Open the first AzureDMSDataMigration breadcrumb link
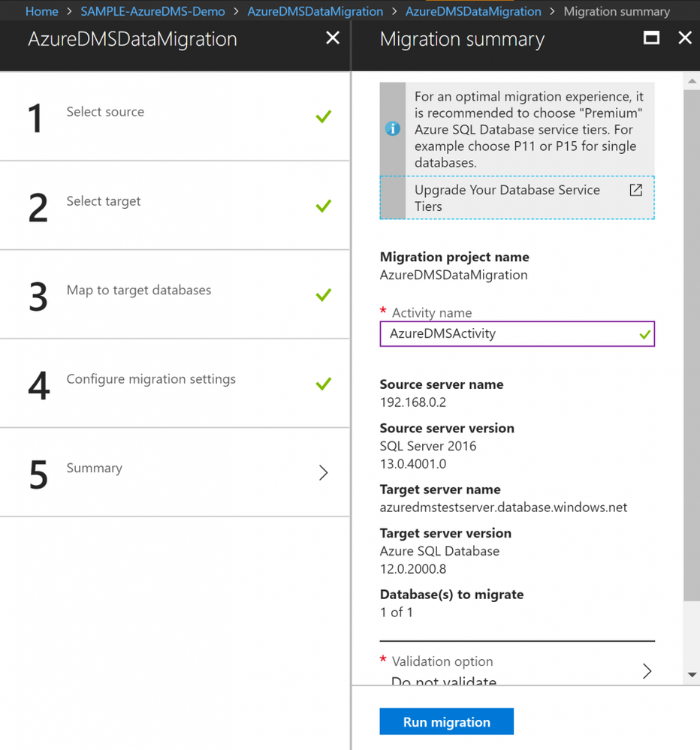Screen dimensions: 700x750 315,11
